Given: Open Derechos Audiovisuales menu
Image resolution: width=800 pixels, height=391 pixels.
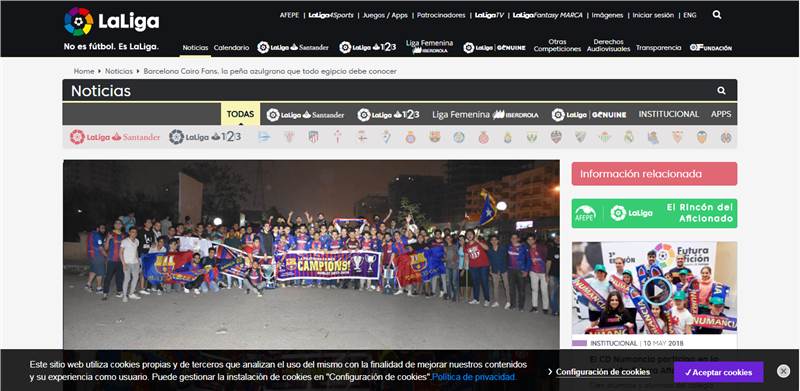Looking at the screenshot, I should [609, 45].
